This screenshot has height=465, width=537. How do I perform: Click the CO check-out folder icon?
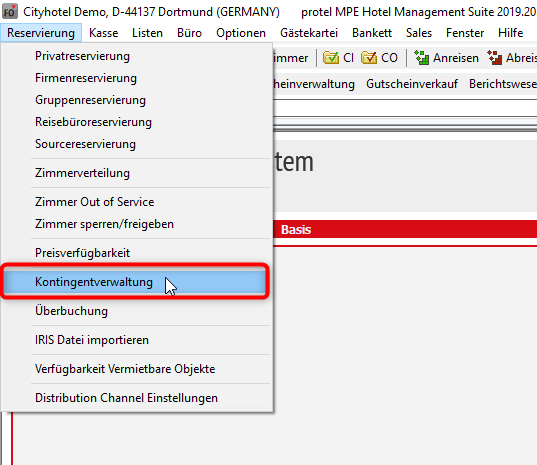[369, 58]
